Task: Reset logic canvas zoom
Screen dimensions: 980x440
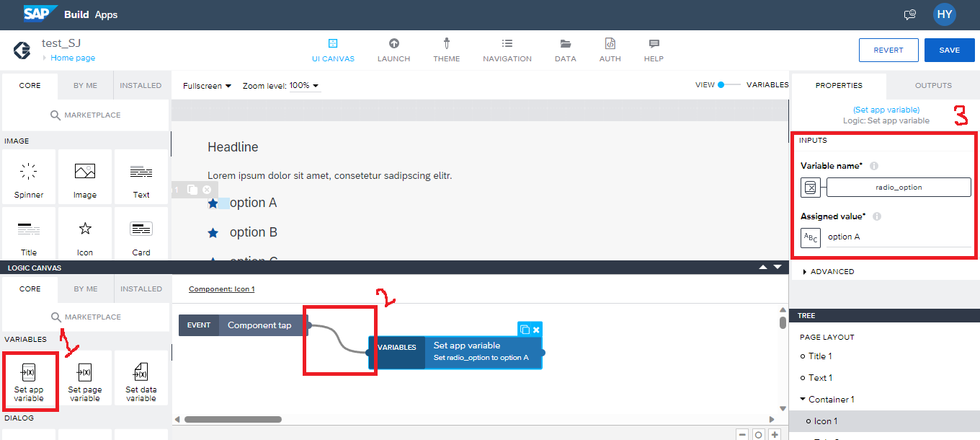Action: coord(758,435)
